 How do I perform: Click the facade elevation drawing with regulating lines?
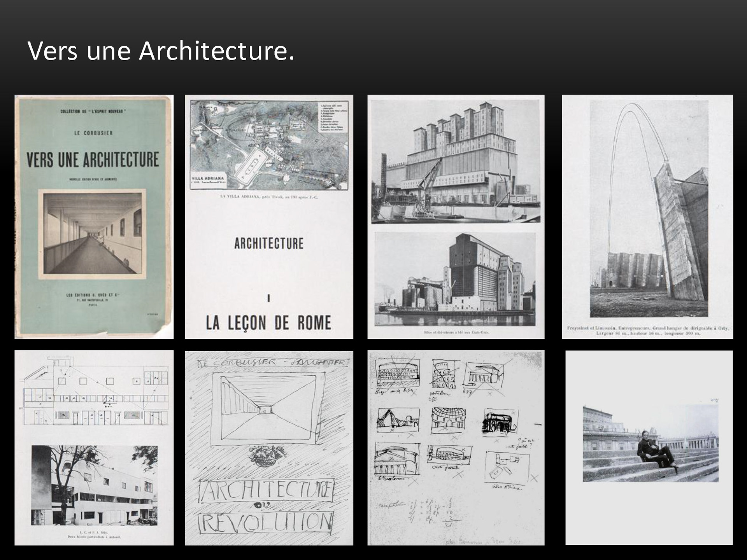[x=95, y=391]
